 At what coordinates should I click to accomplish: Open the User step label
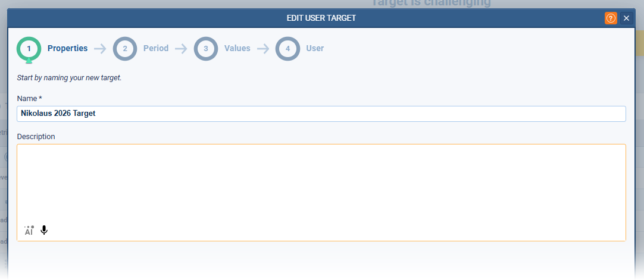(315, 49)
